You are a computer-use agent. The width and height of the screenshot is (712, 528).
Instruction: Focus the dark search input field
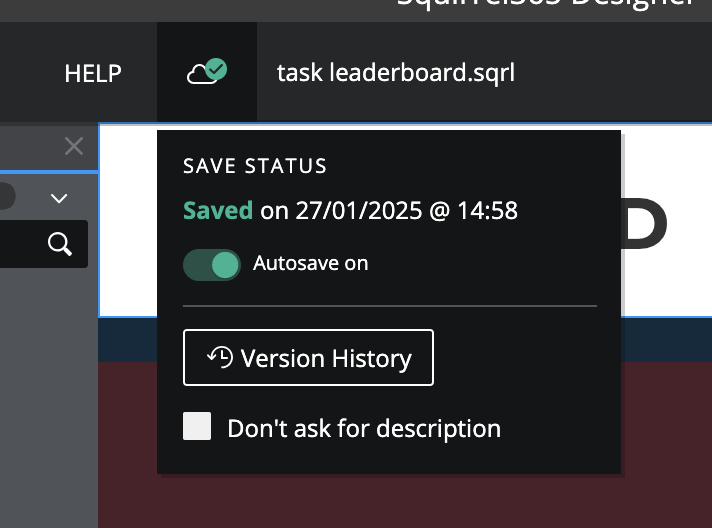pos(44,244)
